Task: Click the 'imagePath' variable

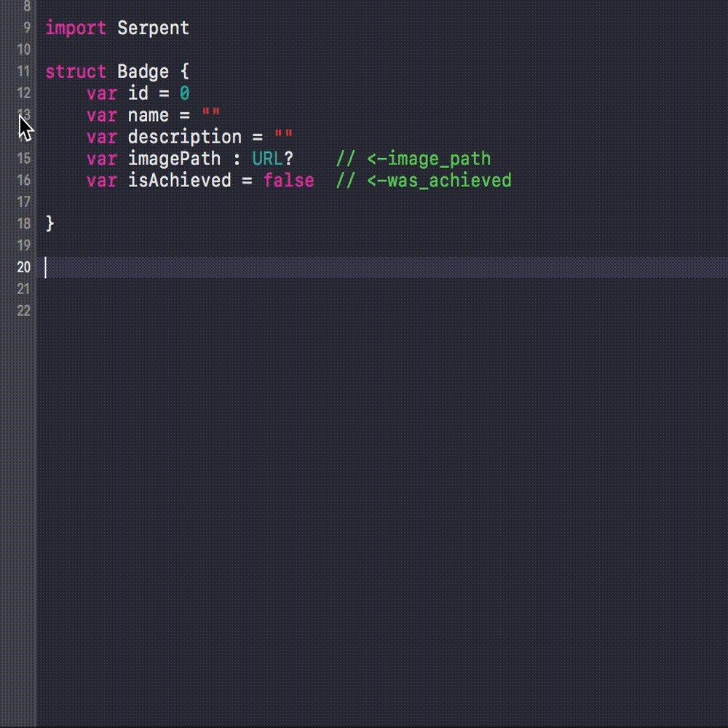Action: (x=174, y=159)
